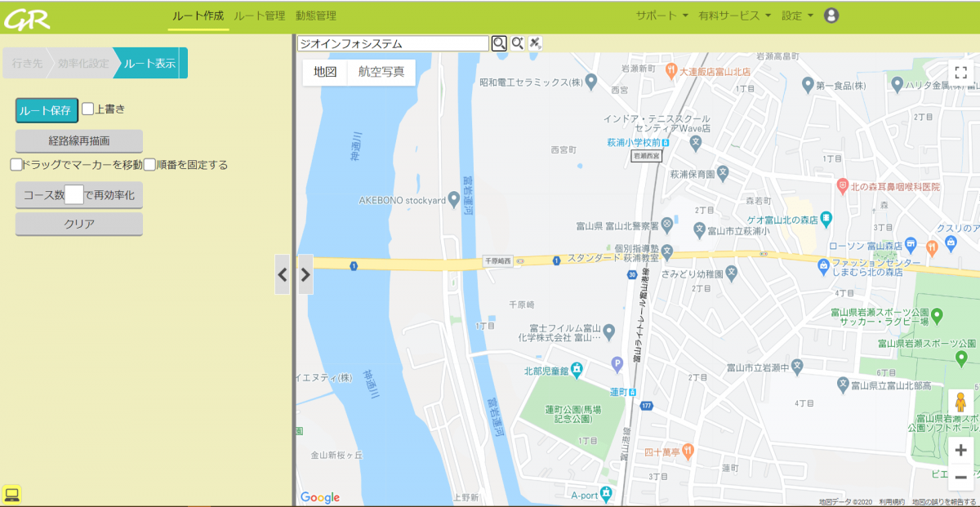
Task: Switch map to 航空写真 view
Action: click(x=381, y=72)
